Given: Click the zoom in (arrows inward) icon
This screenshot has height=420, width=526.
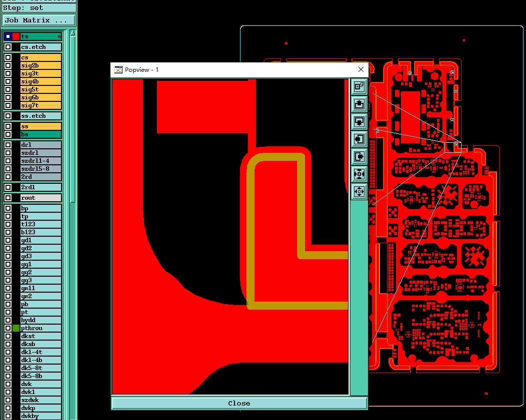Looking at the screenshot, I should tap(359, 174).
